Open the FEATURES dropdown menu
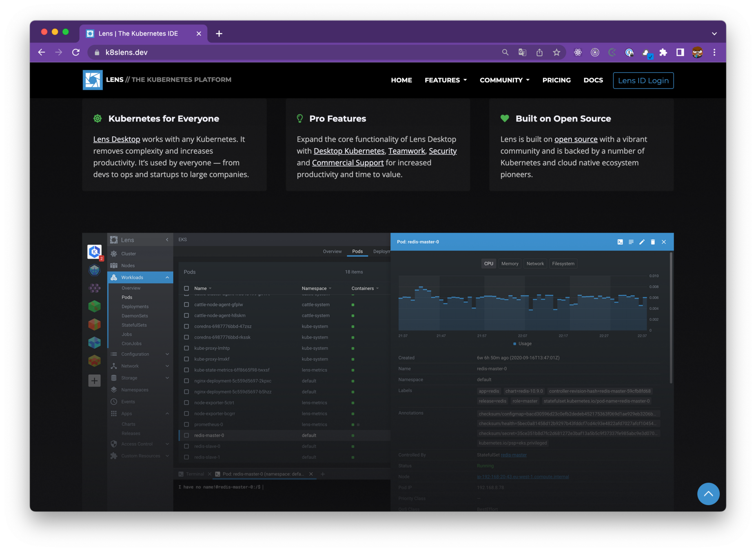The width and height of the screenshot is (756, 551). (446, 80)
